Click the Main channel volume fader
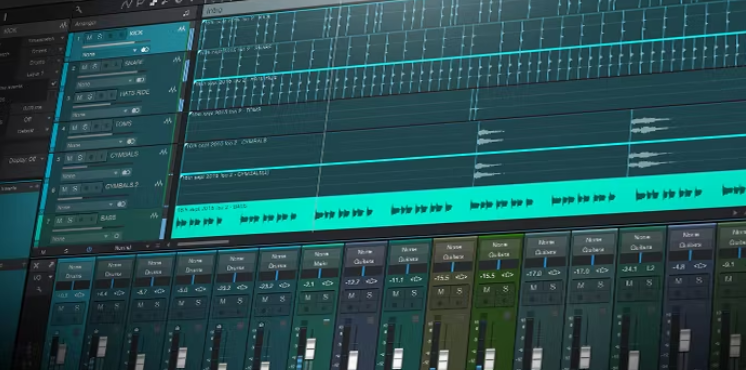 click(310, 349)
